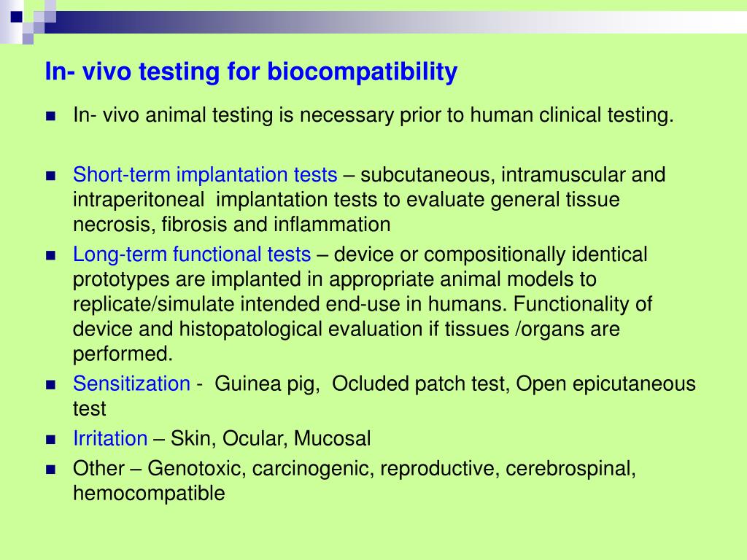The height and width of the screenshot is (560, 747).
Task: Click the bullet beside 'Other – Genotoxic'
Action: (51, 470)
